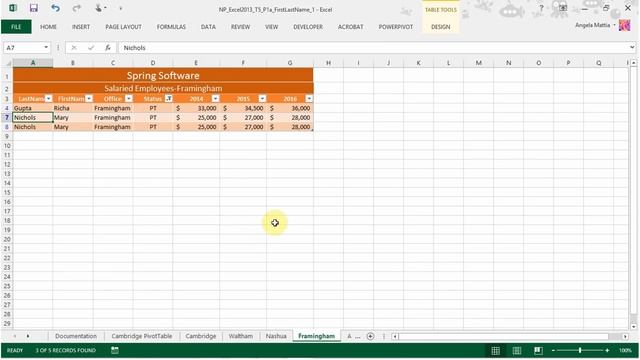Open Excel Help question mark

pyautogui.click(x=541, y=8)
